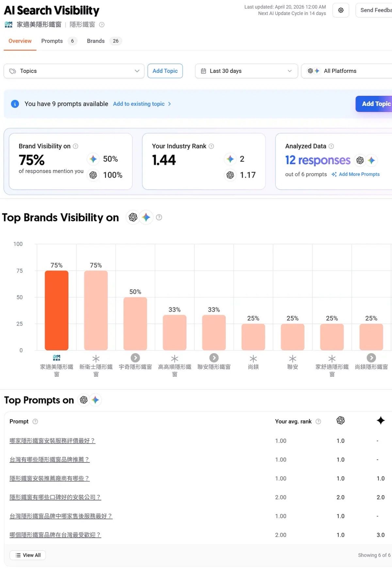Expand the Topics dropdown
This screenshot has width=392, height=588.
point(74,71)
